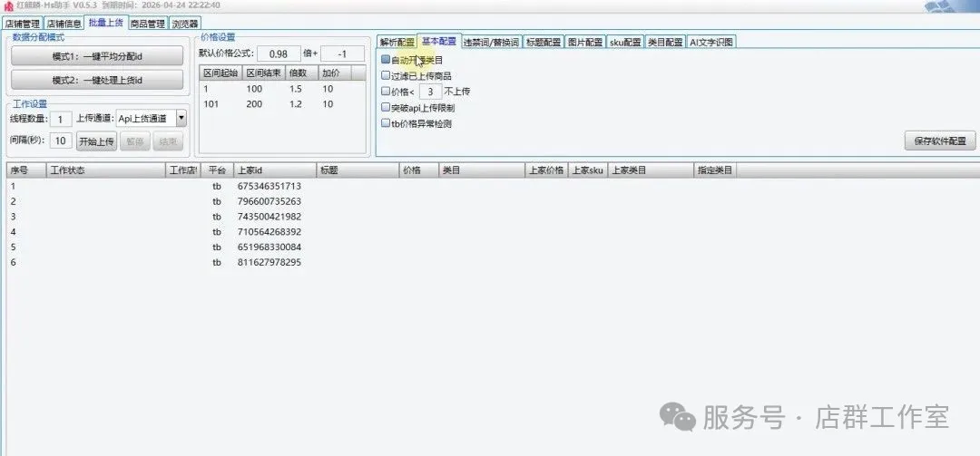Select the sku配置 tab

click(625, 42)
